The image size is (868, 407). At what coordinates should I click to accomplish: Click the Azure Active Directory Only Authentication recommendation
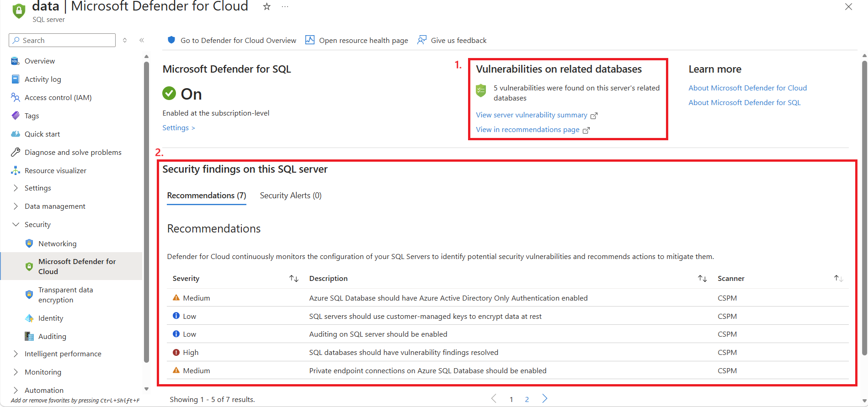[448, 298]
